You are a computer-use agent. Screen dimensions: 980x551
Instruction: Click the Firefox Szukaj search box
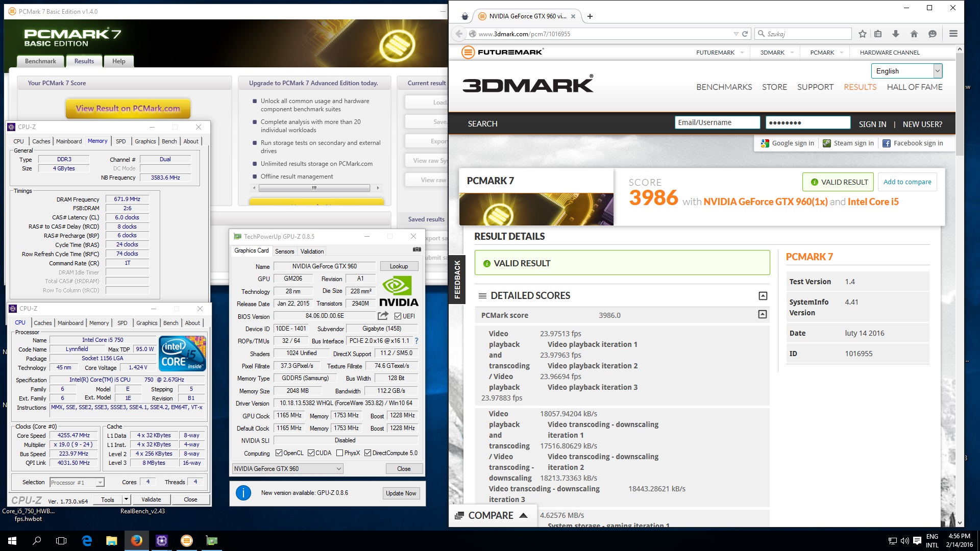pos(803,34)
